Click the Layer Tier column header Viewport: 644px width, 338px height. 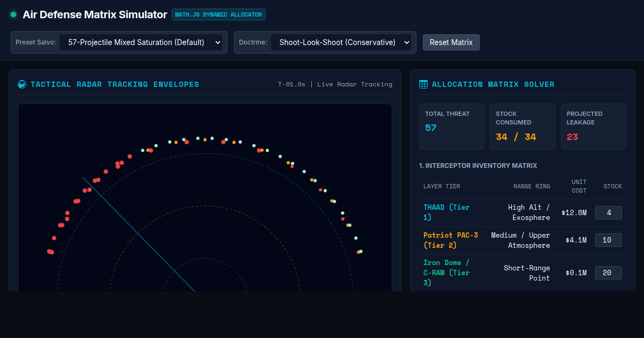tap(442, 186)
